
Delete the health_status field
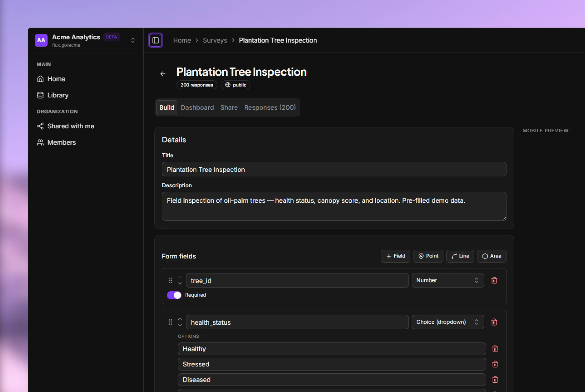494,322
